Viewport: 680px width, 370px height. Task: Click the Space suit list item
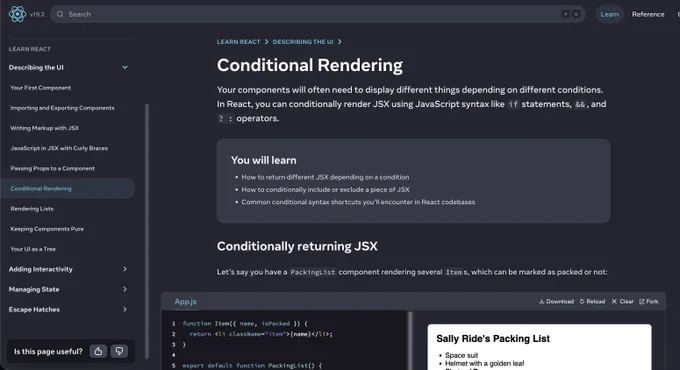tap(461, 355)
